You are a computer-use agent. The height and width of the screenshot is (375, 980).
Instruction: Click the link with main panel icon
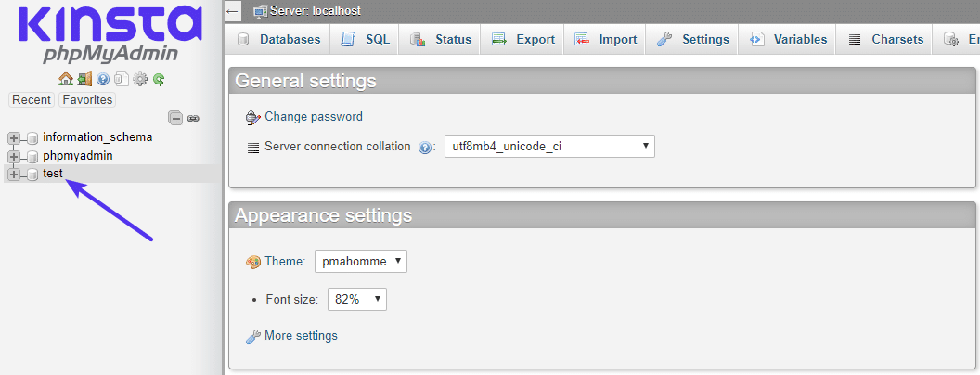click(193, 118)
